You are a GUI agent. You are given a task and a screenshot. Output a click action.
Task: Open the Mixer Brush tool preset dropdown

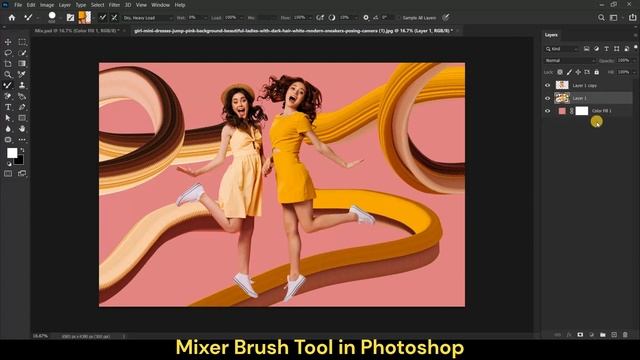(x=38, y=18)
